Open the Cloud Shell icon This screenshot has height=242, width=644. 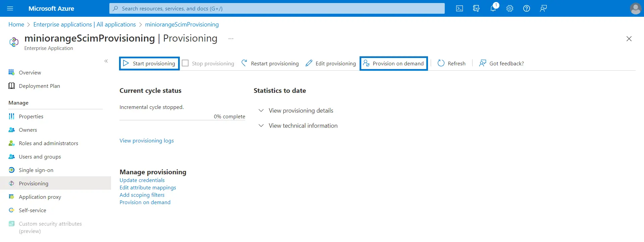point(459,8)
